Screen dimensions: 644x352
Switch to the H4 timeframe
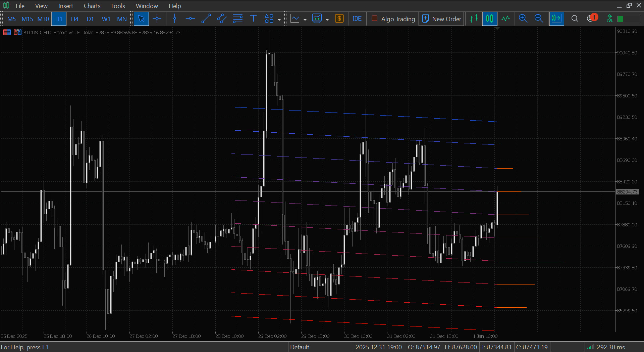click(x=74, y=19)
